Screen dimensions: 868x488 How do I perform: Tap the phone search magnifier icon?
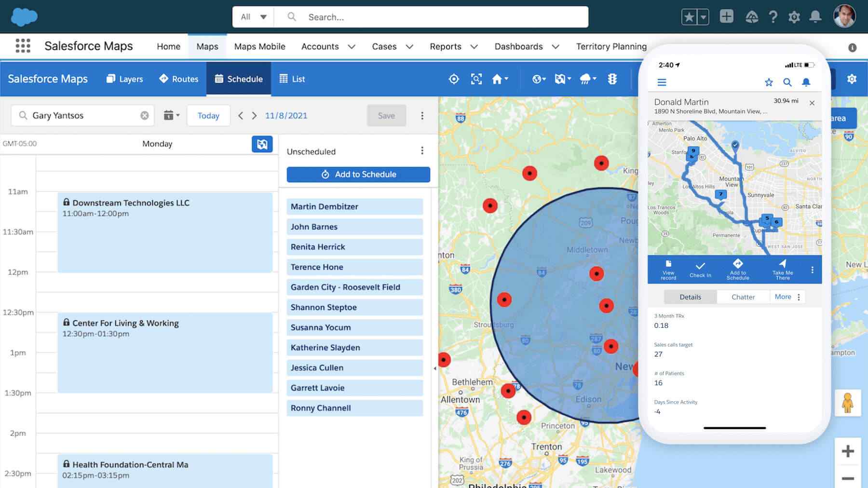point(787,82)
